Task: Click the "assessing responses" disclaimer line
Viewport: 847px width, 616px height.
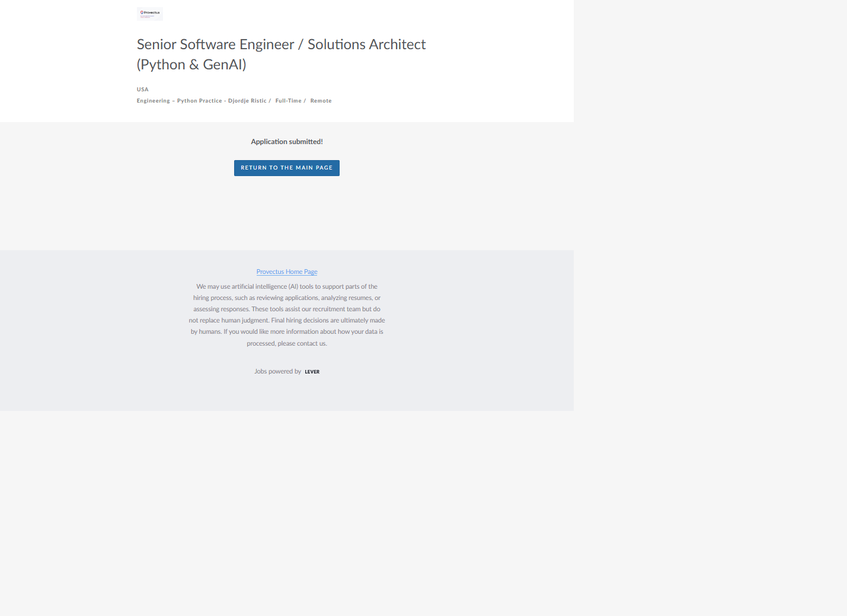Action: pos(221,309)
